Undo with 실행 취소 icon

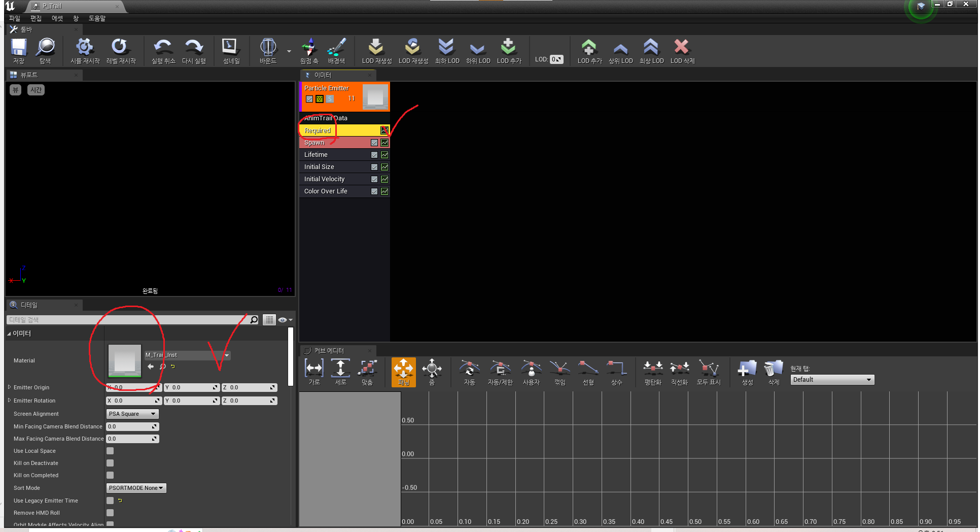(163, 51)
